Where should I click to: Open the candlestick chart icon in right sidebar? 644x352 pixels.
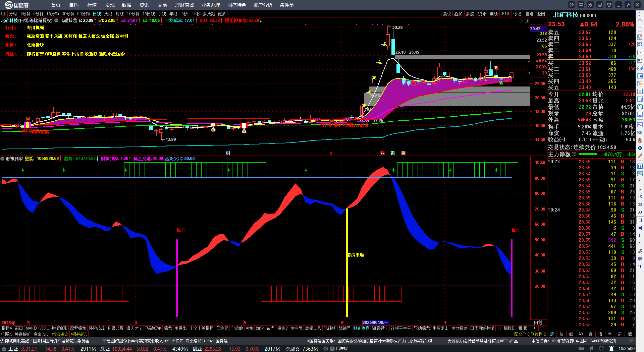pos(640,60)
